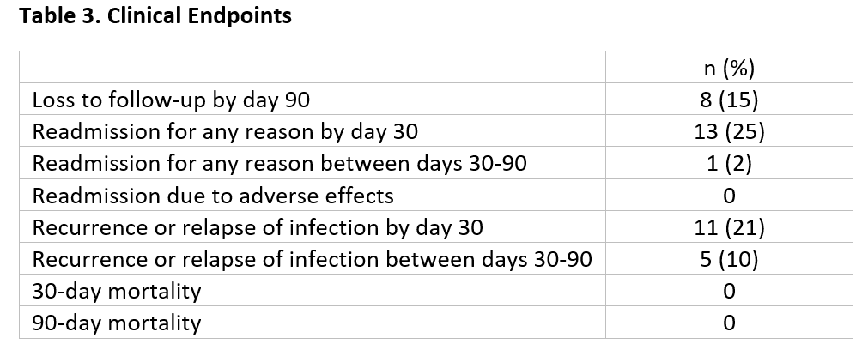Select the recurrence between days 30-90 row label

pos(312,259)
